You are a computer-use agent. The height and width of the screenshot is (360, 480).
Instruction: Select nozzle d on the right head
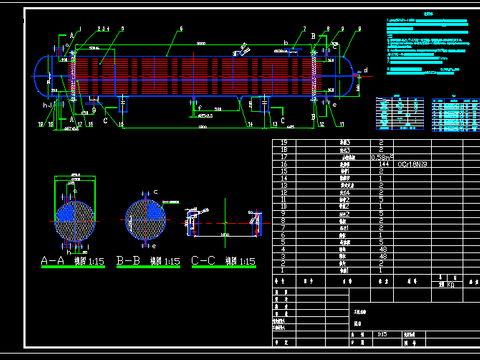(356, 76)
